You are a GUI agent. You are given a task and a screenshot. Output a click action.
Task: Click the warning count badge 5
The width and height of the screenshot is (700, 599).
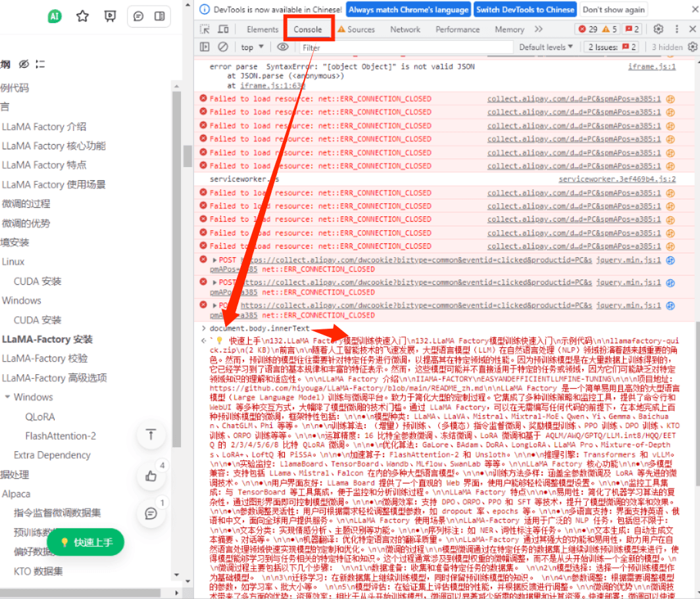pos(609,29)
